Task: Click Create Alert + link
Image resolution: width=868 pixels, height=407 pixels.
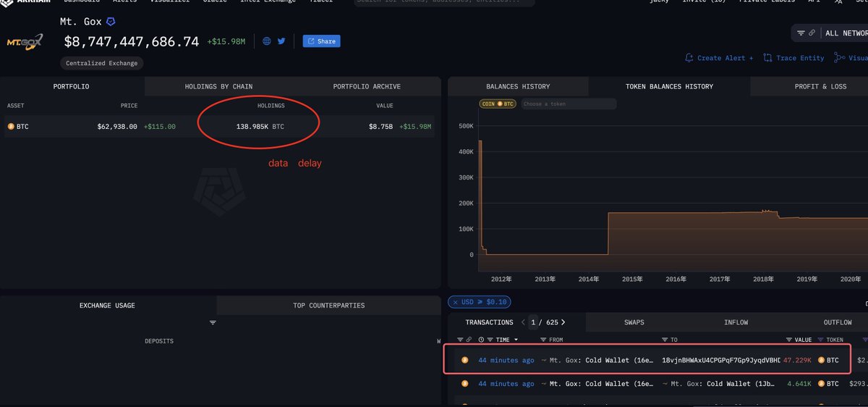Action: click(x=718, y=58)
